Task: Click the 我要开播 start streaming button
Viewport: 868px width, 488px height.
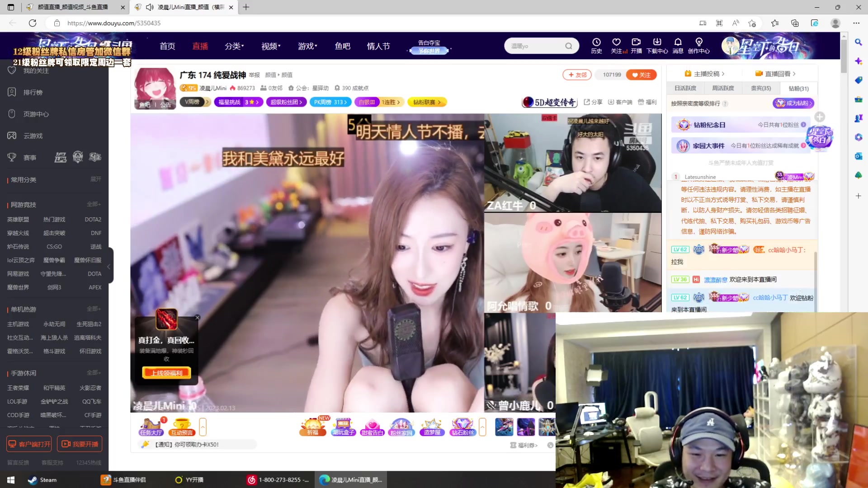Action: click(x=80, y=444)
